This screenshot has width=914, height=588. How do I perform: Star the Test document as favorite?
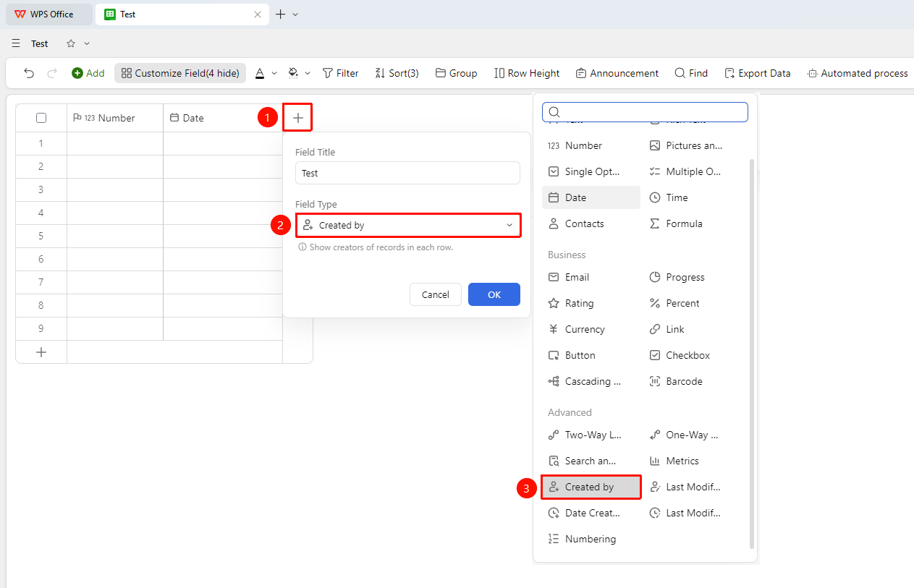click(71, 43)
